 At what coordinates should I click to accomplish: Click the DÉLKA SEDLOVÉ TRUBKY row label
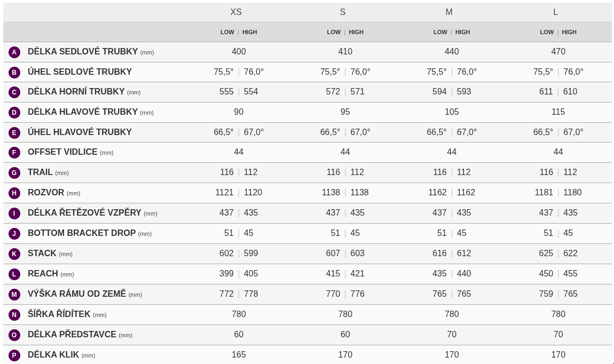coord(83,52)
